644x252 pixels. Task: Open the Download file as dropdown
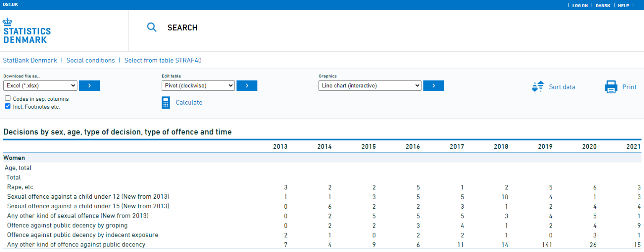tap(40, 86)
